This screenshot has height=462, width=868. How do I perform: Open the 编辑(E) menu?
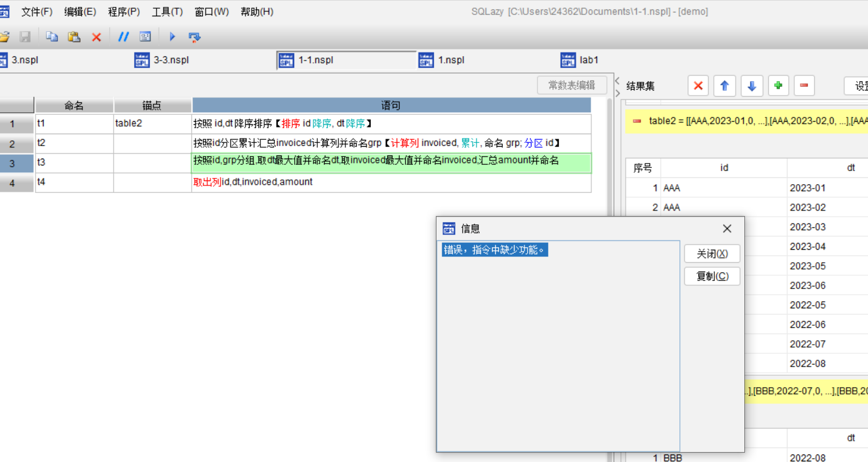[80, 12]
